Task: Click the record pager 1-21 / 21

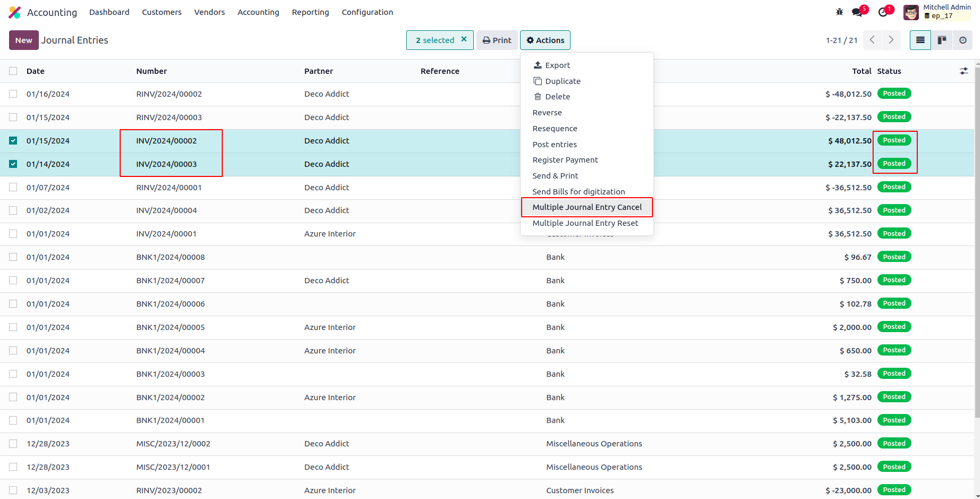Action: (842, 40)
